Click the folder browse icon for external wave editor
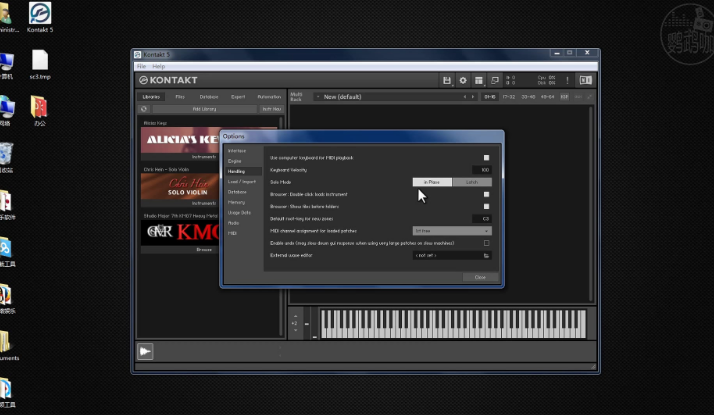Image resolution: width=714 pixels, height=415 pixels. pyautogui.click(x=486, y=256)
